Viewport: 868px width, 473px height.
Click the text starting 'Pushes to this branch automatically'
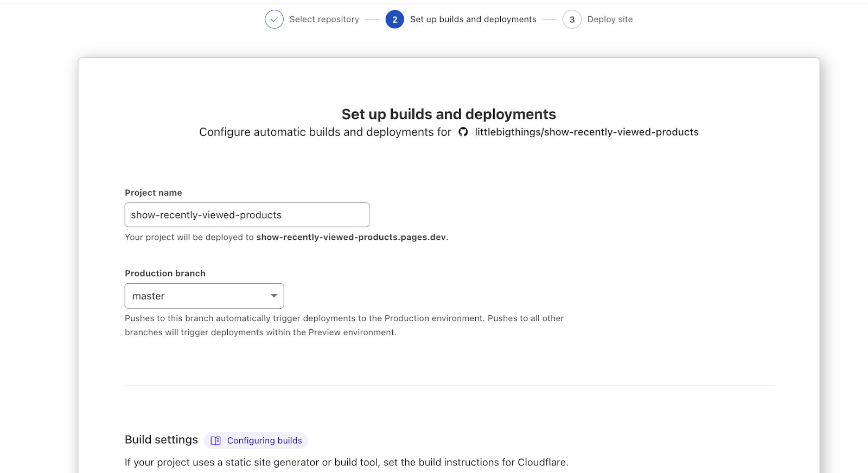coord(344,325)
